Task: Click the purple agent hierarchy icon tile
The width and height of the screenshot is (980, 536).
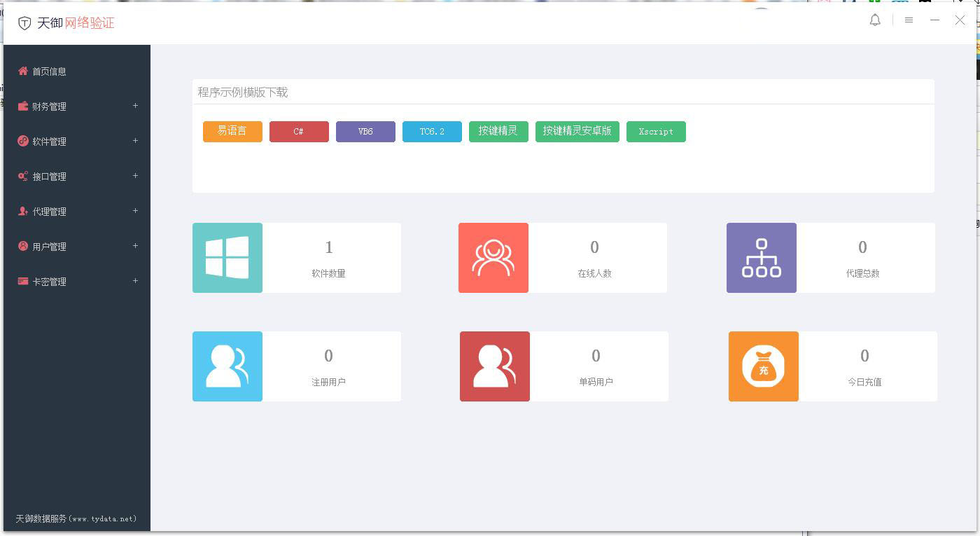Action: [x=762, y=258]
